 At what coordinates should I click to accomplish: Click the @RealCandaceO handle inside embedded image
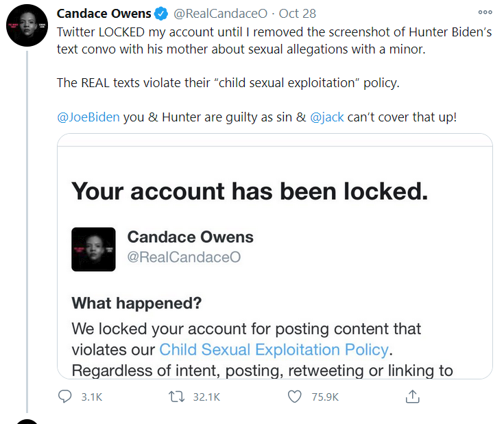tap(184, 257)
